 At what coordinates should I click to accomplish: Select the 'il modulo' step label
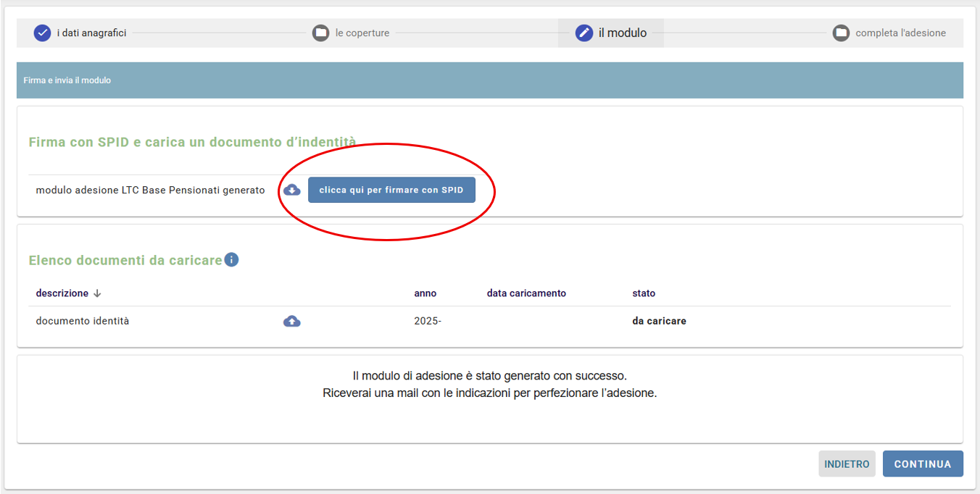(622, 33)
